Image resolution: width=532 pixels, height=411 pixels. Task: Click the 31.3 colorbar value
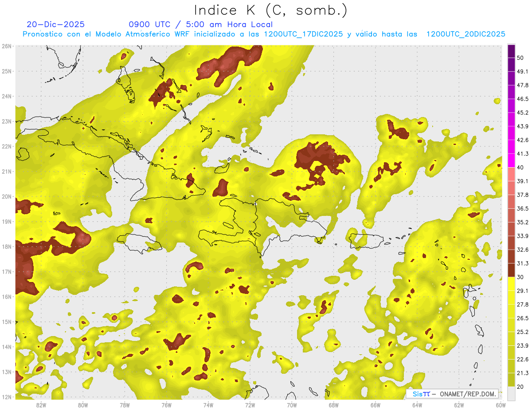[523, 263]
